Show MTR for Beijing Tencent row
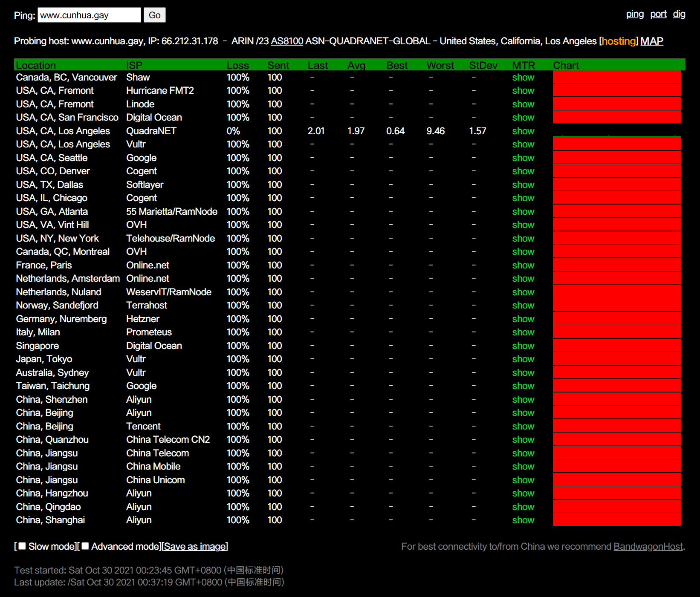The image size is (700, 597). click(523, 426)
